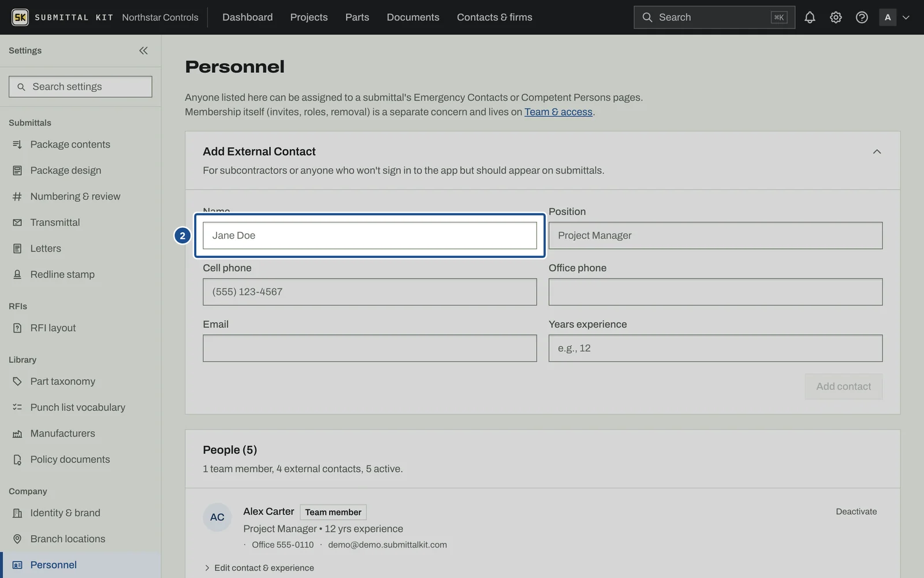Expand Edit contact & experience
This screenshot has height=578, width=924.
pyautogui.click(x=259, y=568)
